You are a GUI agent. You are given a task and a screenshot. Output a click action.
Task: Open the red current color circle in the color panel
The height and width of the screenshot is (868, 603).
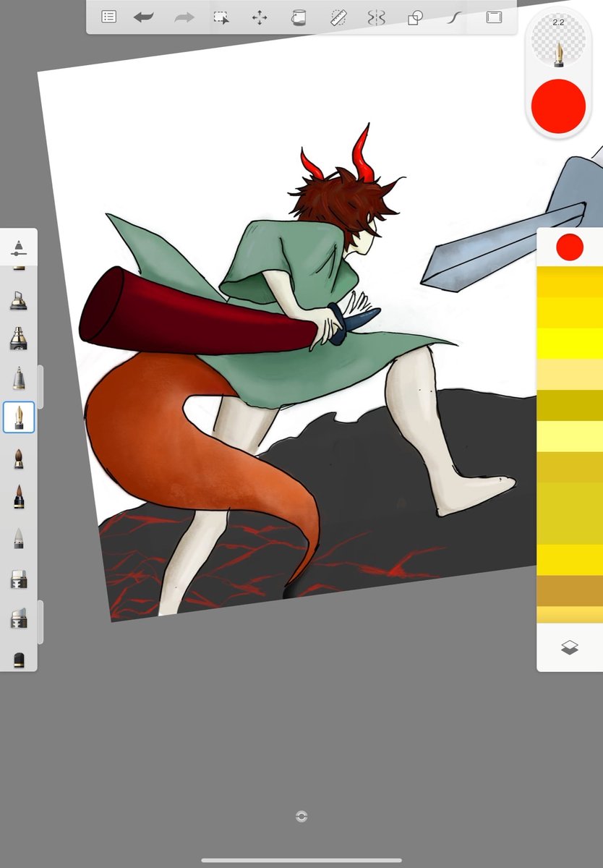[x=570, y=247]
